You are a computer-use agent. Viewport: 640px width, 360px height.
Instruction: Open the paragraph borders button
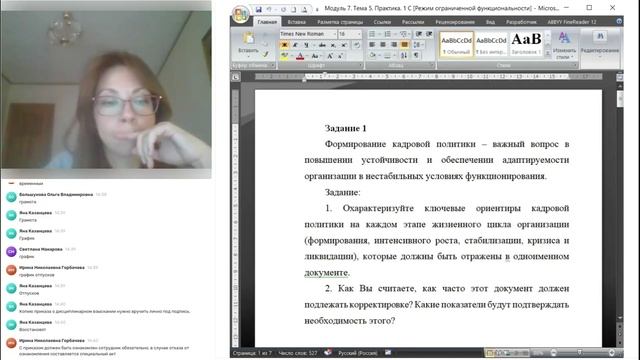click(388, 55)
